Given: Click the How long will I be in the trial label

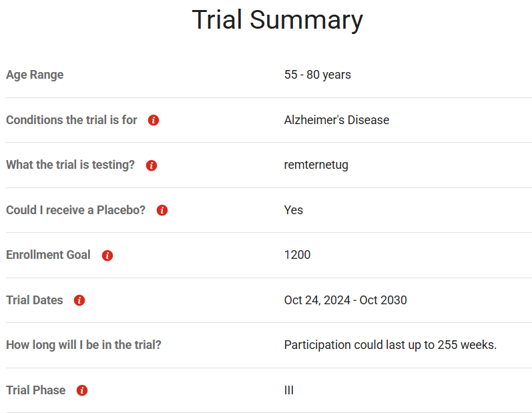Looking at the screenshot, I should click(83, 345).
